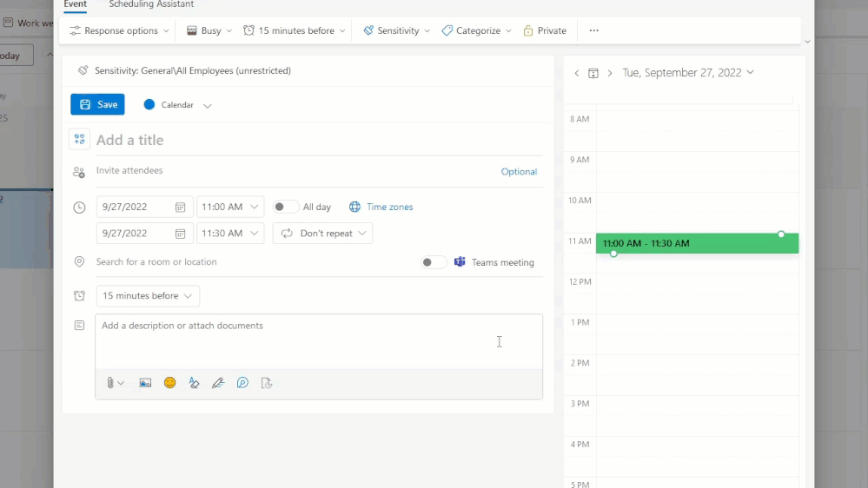Click the emoji picker icon beside title
The width and height of the screenshot is (868, 488).
pos(79,140)
